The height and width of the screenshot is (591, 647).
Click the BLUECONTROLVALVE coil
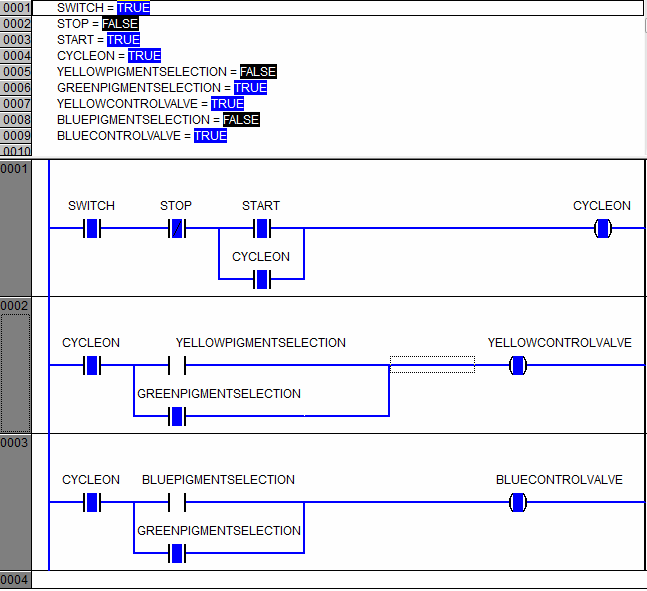(518, 502)
